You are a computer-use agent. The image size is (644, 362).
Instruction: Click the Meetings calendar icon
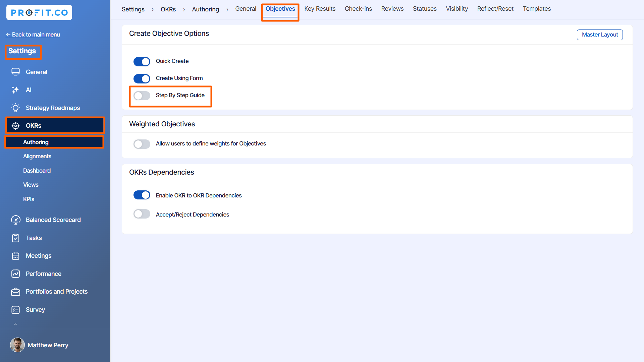(15, 256)
